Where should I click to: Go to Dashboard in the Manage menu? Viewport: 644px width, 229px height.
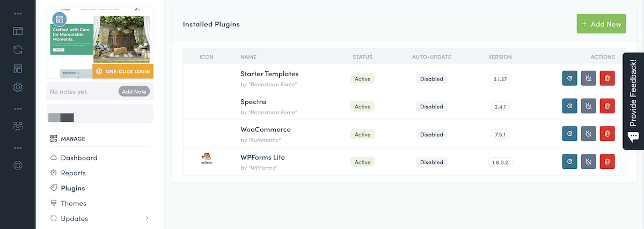79,158
